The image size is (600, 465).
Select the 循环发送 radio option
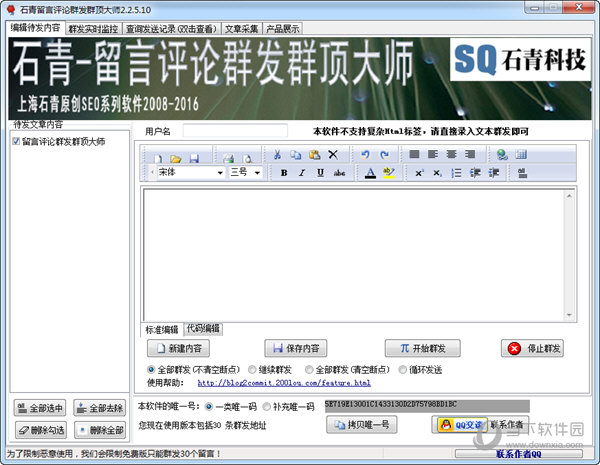pyautogui.click(x=403, y=370)
